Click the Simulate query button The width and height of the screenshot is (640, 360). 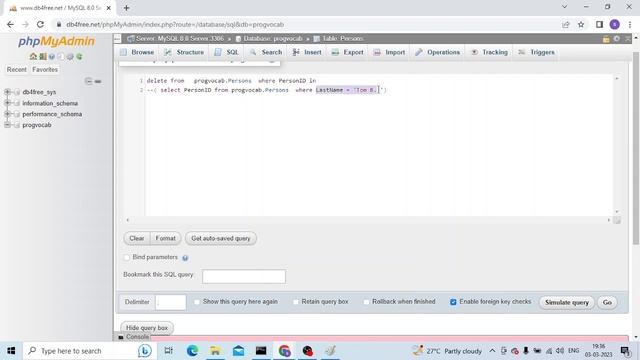tap(567, 302)
